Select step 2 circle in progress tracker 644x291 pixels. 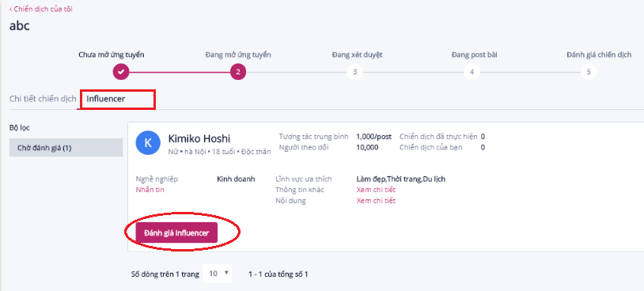[x=238, y=72]
